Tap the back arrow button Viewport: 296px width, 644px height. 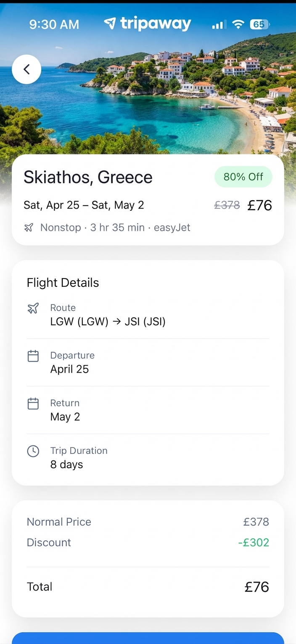26,69
